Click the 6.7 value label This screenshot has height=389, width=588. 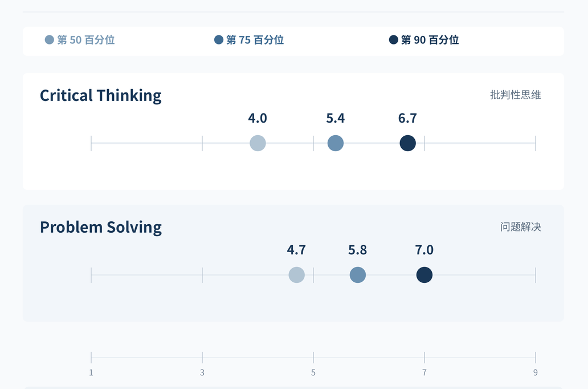(407, 118)
